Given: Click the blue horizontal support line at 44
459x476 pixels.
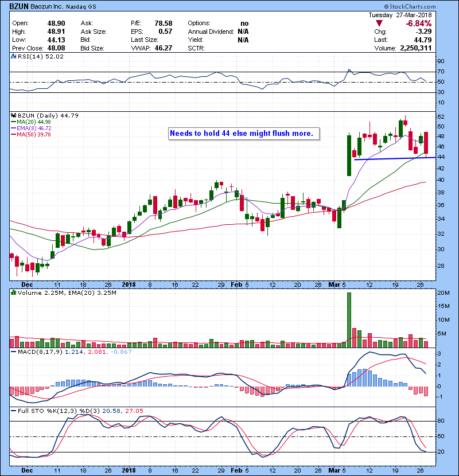Looking at the screenshot, I should click(395, 158).
